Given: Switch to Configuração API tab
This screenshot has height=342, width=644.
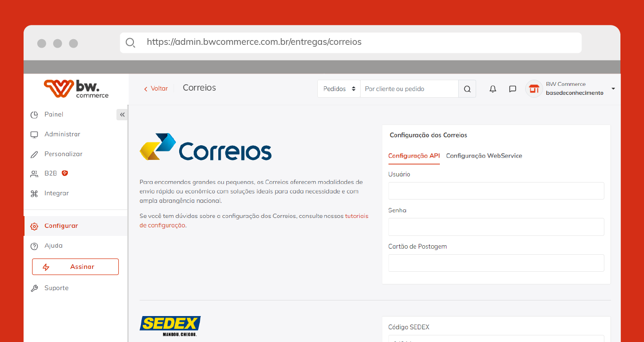Looking at the screenshot, I should coord(414,156).
